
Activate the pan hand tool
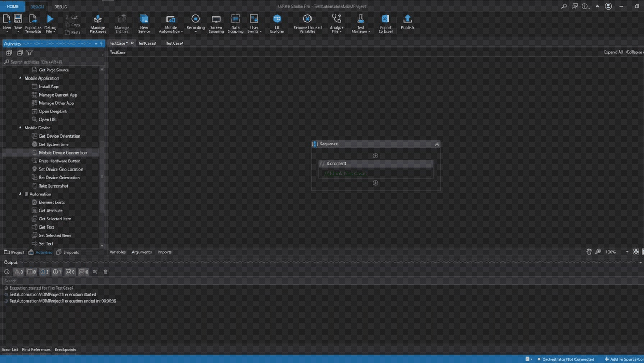[589, 252]
